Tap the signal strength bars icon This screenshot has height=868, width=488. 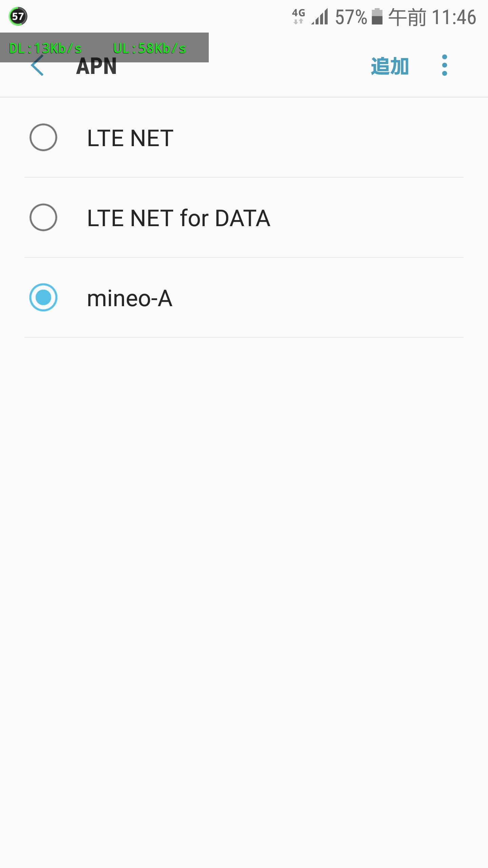pos(320,17)
